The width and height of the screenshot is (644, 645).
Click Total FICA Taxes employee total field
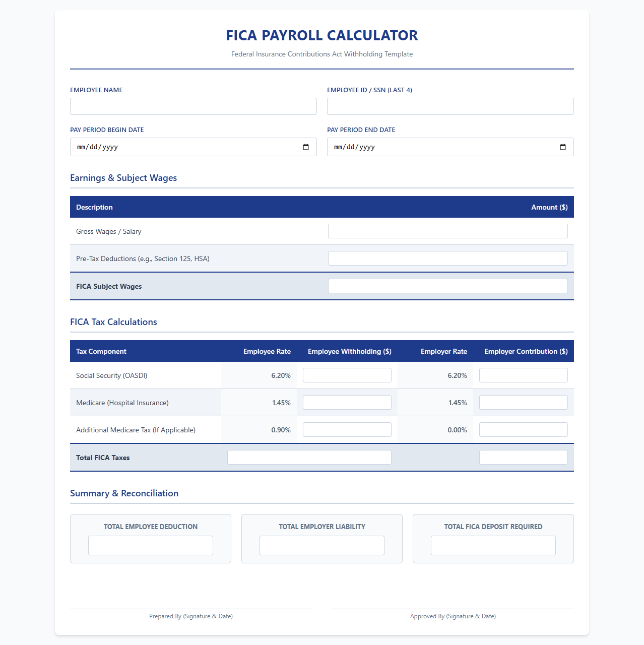pyautogui.click(x=309, y=458)
